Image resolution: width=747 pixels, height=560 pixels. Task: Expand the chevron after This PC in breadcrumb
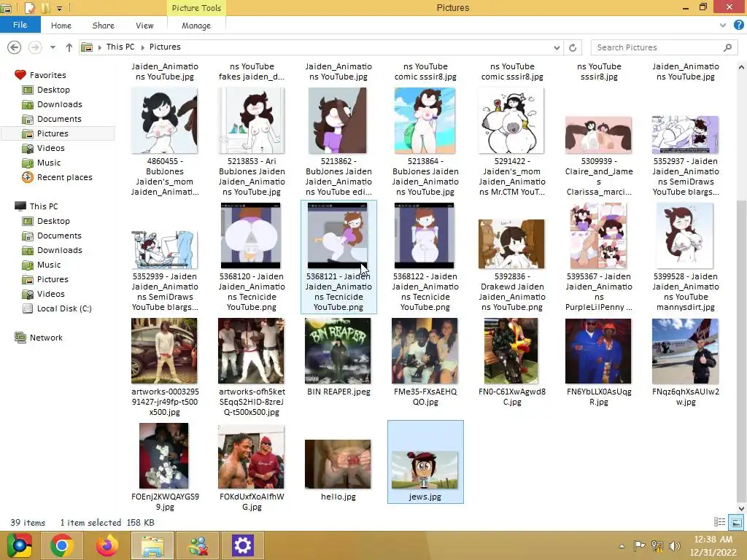[142, 47]
